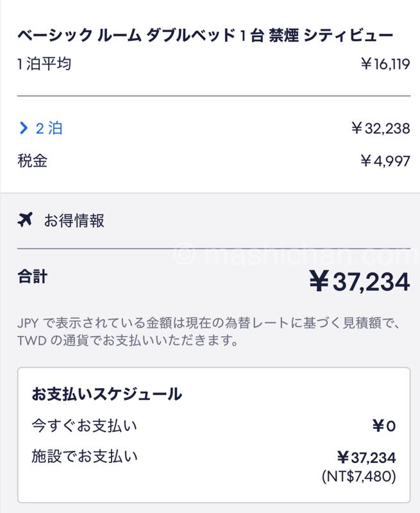Click the ¥32,238 two-night subtotal
This screenshot has width=420, height=513.
click(380, 128)
